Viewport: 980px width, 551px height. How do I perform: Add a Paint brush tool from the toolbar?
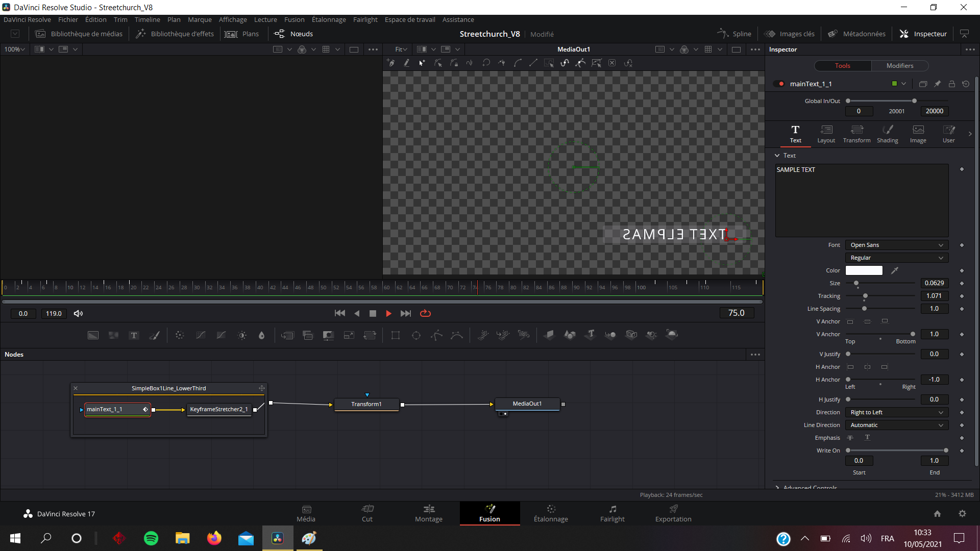(x=154, y=335)
